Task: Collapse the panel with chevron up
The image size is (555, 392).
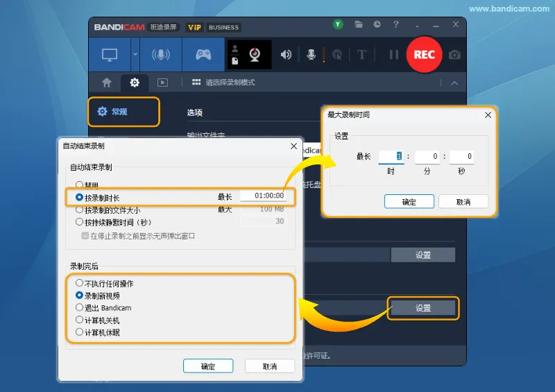Action: click(x=454, y=83)
